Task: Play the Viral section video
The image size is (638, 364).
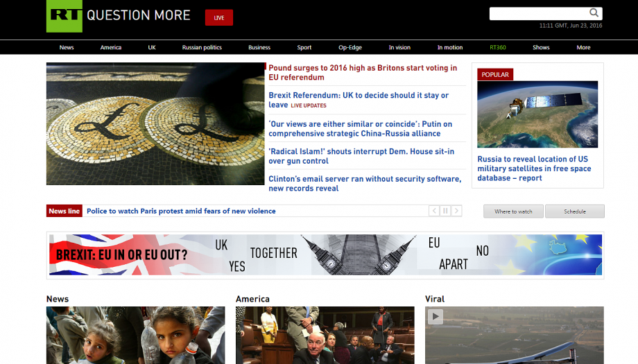Action: click(x=436, y=316)
